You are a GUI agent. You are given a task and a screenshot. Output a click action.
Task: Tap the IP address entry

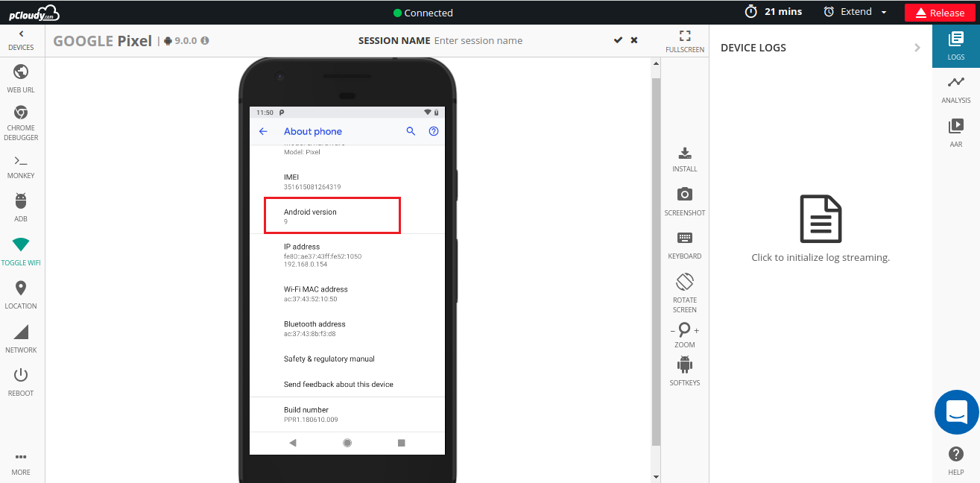[347, 255]
